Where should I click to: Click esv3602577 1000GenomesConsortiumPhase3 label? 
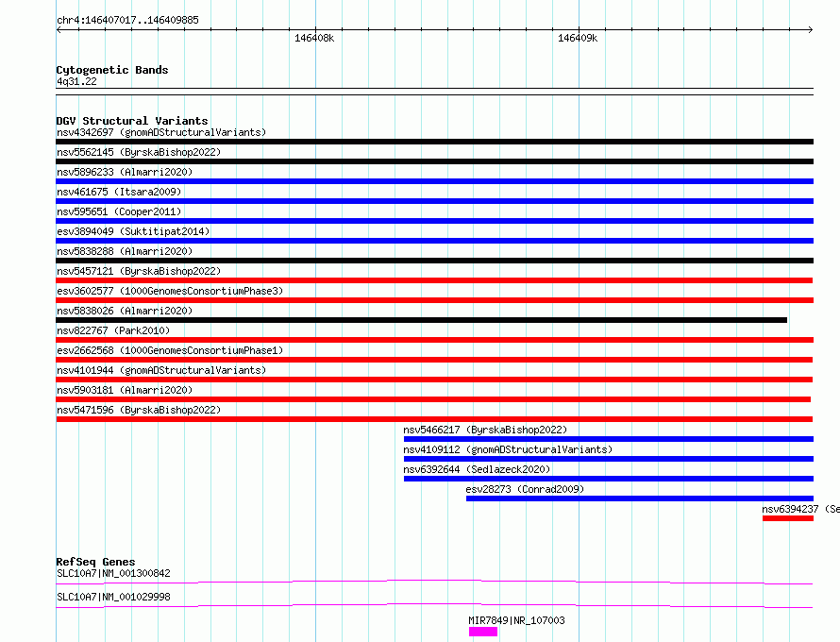(170, 291)
